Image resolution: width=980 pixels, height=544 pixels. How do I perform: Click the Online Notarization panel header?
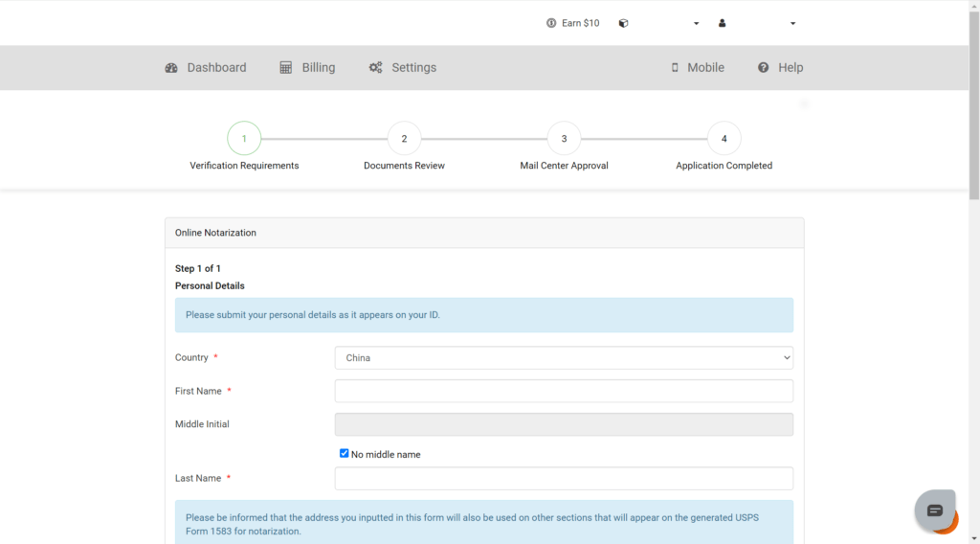click(x=484, y=233)
